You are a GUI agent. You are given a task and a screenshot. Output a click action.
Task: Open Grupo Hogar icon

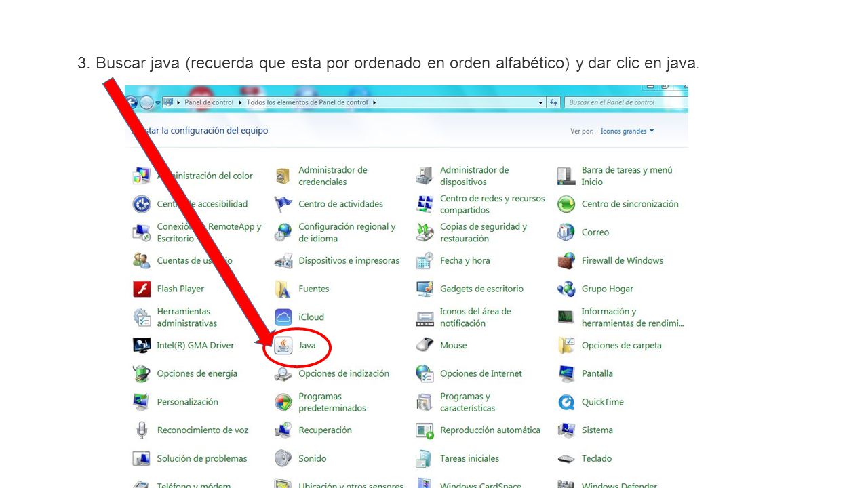(566, 289)
